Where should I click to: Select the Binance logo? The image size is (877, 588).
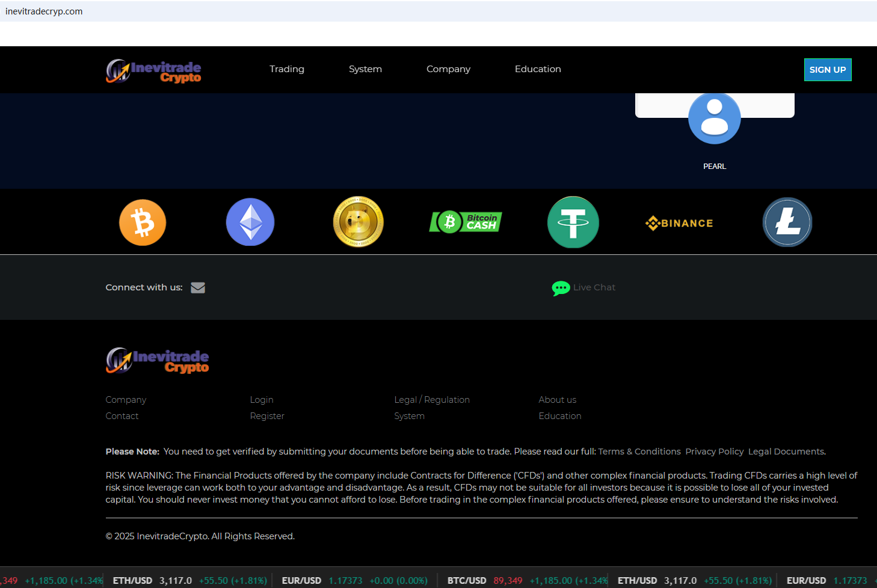pos(679,223)
